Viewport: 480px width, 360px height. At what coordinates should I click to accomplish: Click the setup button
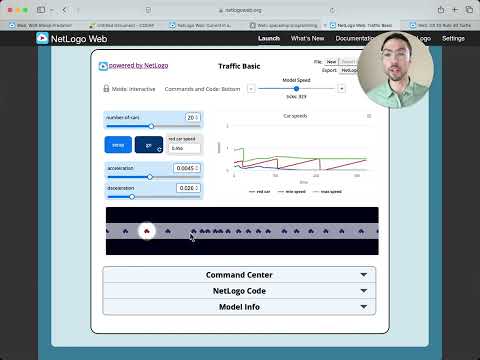[118, 145]
